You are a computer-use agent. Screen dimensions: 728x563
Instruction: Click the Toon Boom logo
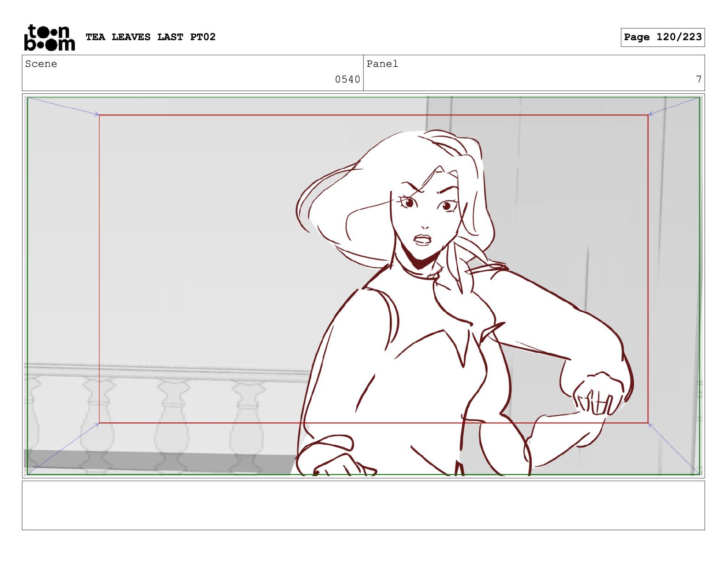pyautogui.click(x=49, y=37)
